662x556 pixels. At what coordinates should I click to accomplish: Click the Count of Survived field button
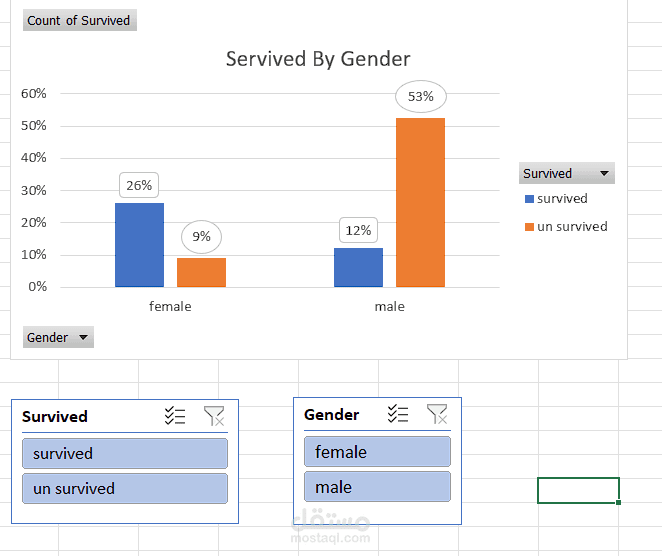tap(79, 21)
